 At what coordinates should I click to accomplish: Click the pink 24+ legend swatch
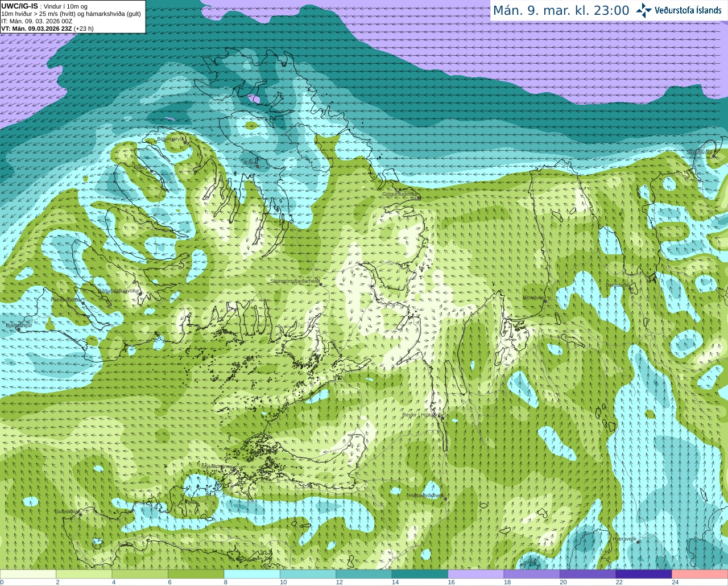[x=700, y=574]
